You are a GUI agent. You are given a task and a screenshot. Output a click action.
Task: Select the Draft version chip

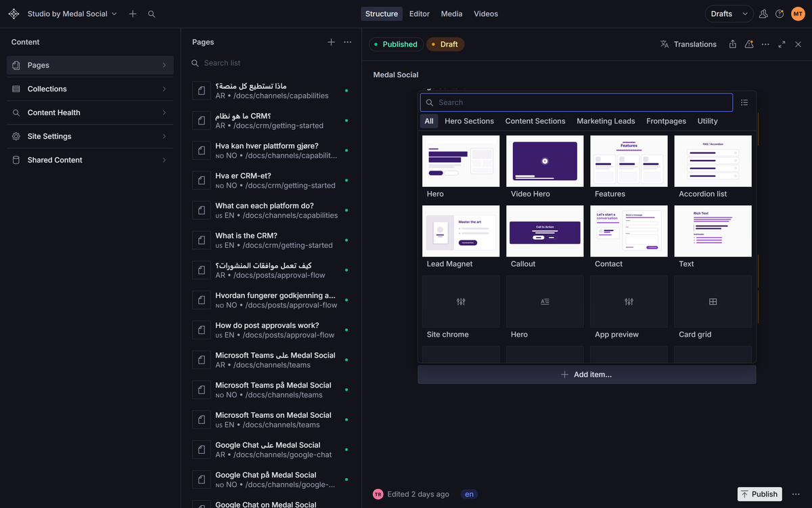[445, 44]
